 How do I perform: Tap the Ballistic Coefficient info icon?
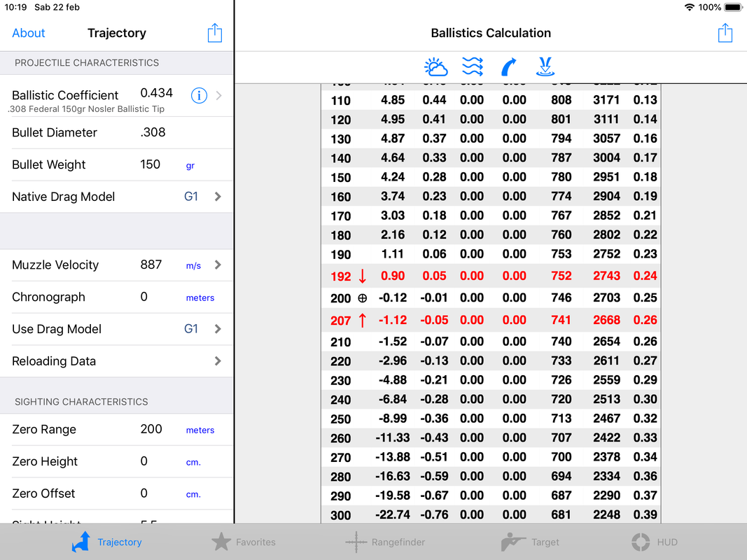[199, 96]
